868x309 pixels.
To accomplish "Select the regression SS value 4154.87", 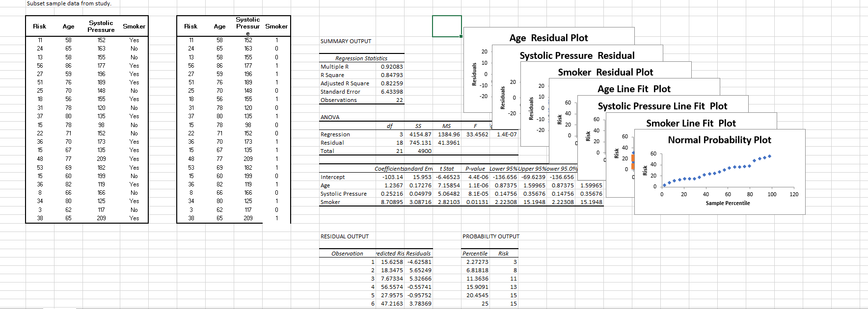I will click(420, 134).
